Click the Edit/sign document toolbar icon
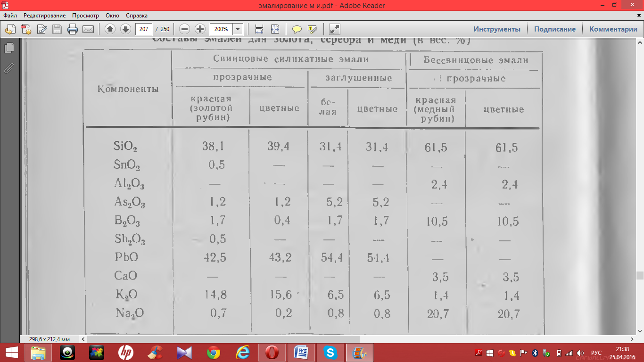 click(x=41, y=29)
